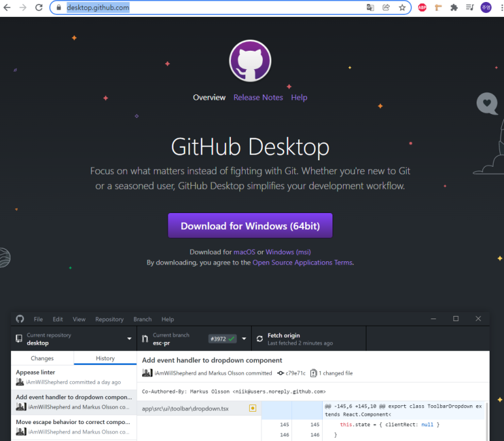This screenshot has width=504, height=441.
Task: Select the app\src\ui\toolbar\dropdown.tsx file row
Action: pyautogui.click(x=199, y=408)
